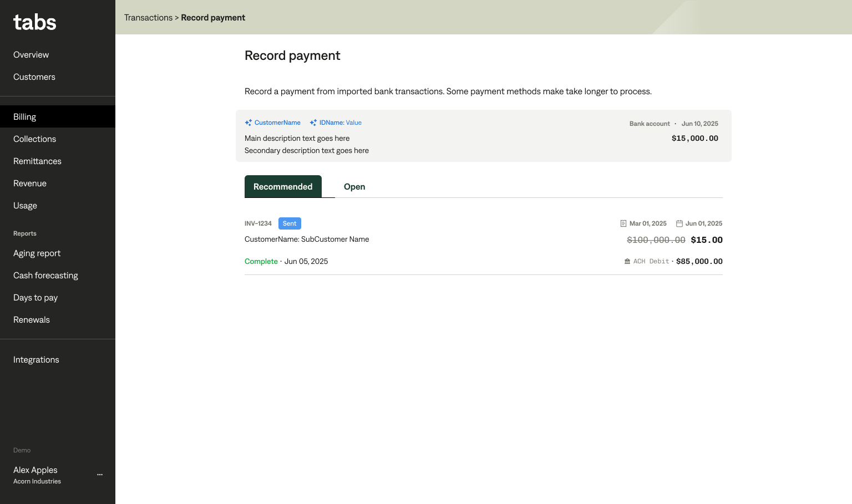This screenshot has height=504, width=852.
Task: Click the invoice document icon near Mar 01, 2025
Action: coord(623,223)
